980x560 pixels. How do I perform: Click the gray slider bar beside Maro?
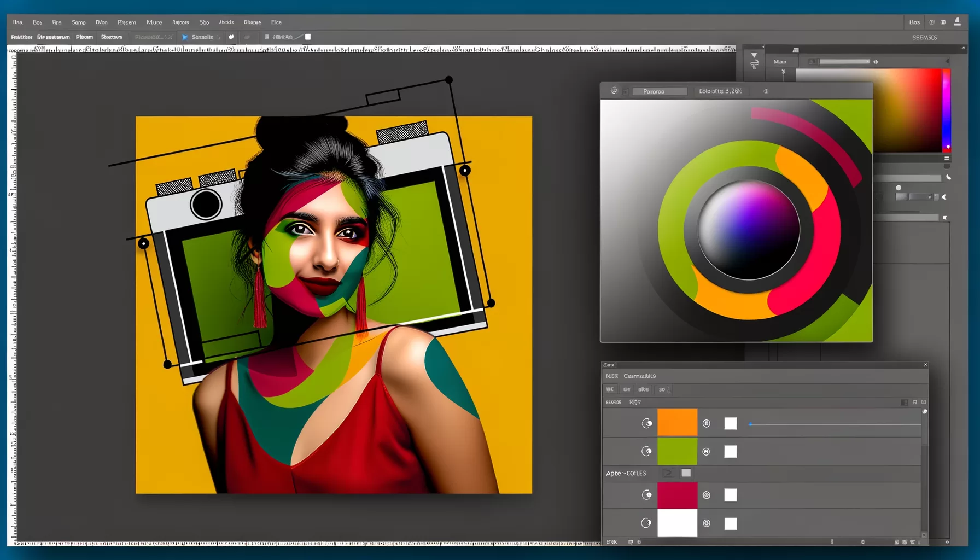[x=844, y=62]
